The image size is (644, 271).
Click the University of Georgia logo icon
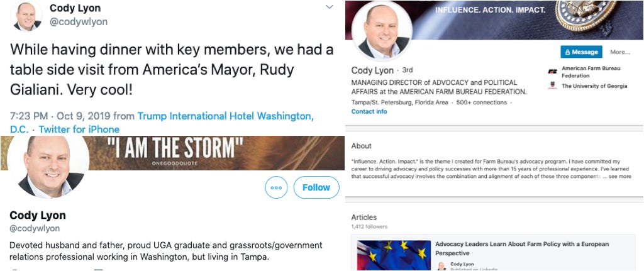point(552,86)
